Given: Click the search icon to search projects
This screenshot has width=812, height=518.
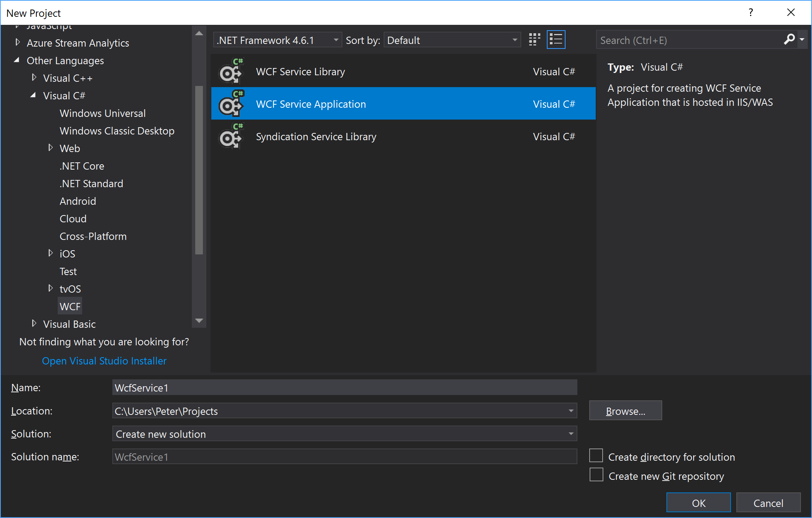Looking at the screenshot, I should [x=789, y=40].
